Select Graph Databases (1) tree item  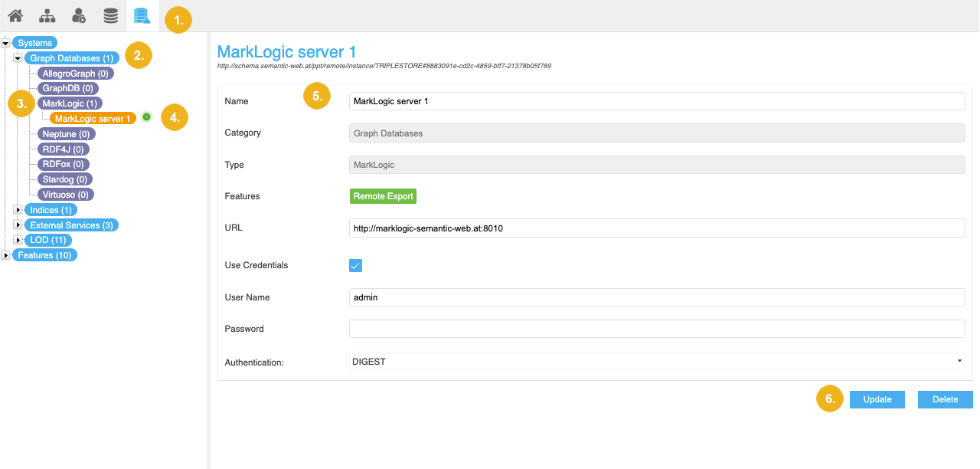pos(72,58)
